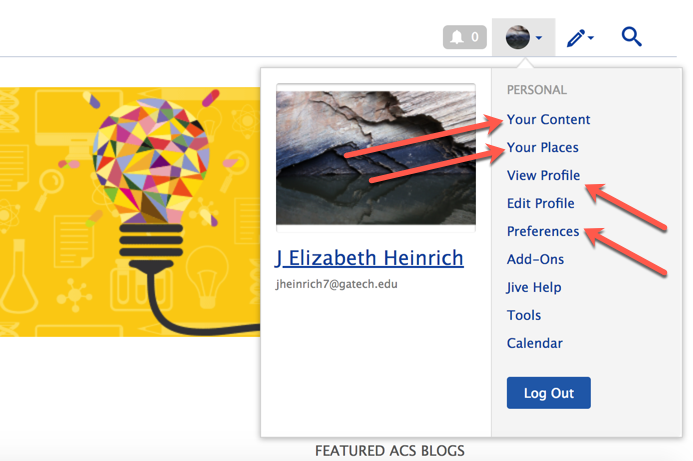Select the Add-Ons menu item
The width and height of the screenshot is (693, 461).
pyautogui.click(x=535, y=259)
